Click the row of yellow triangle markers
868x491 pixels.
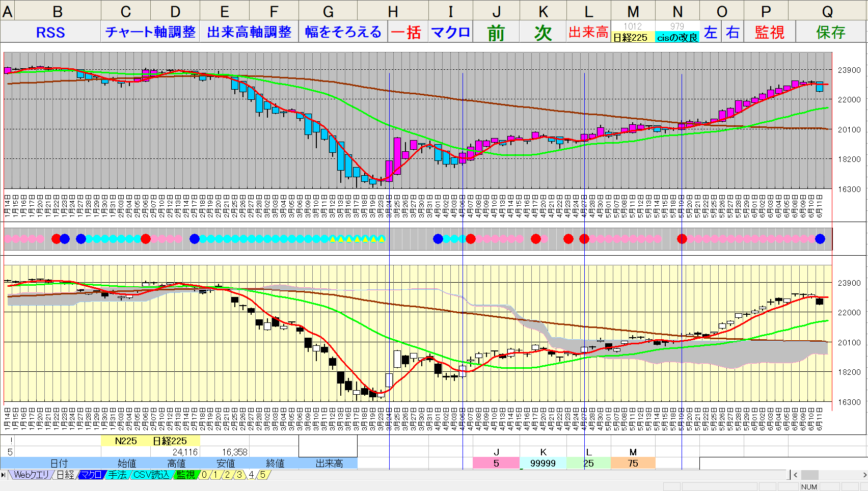(x=357, y=239)
